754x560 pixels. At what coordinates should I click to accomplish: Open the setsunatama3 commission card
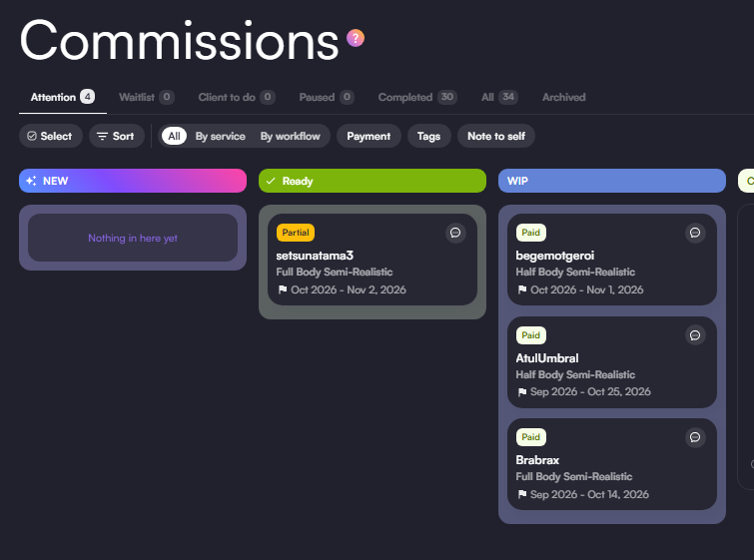[x=373, y=260]
